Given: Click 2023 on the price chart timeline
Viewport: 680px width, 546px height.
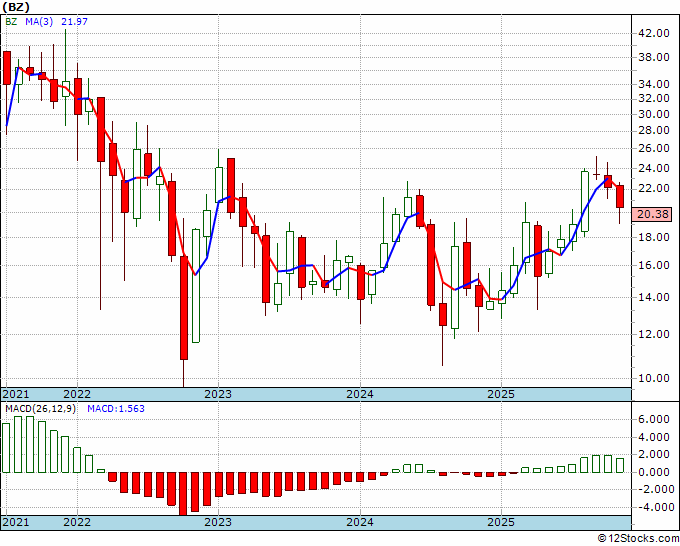Looking at the screenshot, I should (x=218, y=394).
